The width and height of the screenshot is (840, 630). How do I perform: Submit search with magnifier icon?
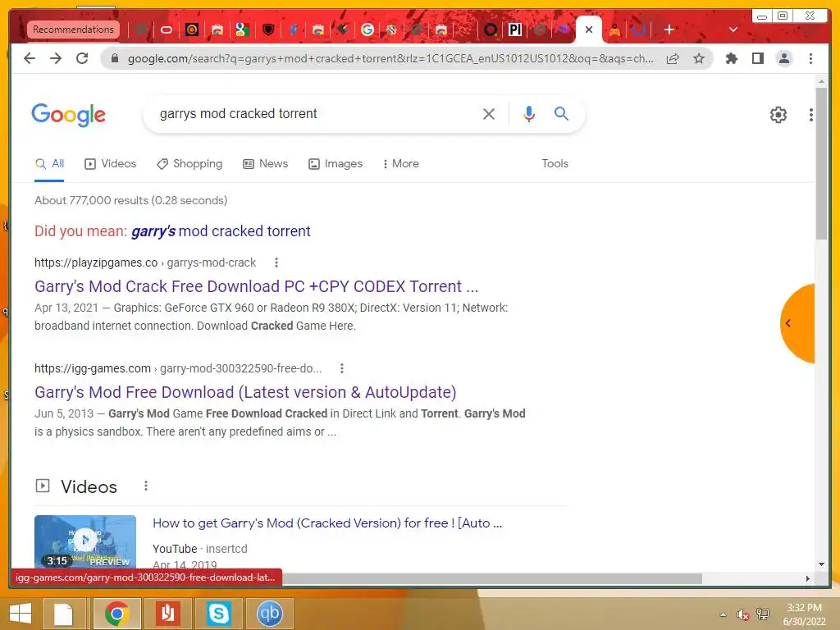[561, 113]
